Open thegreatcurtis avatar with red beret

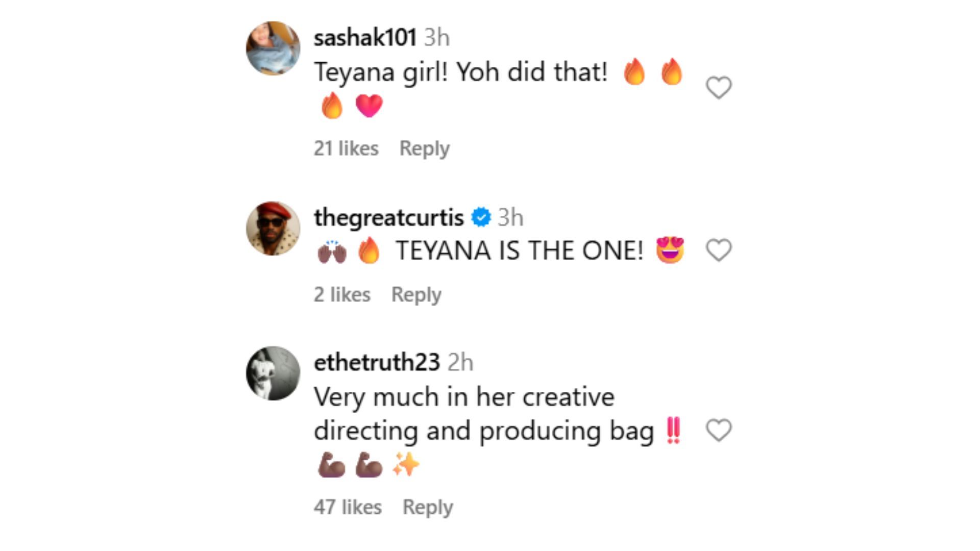[x=273, y=228]
